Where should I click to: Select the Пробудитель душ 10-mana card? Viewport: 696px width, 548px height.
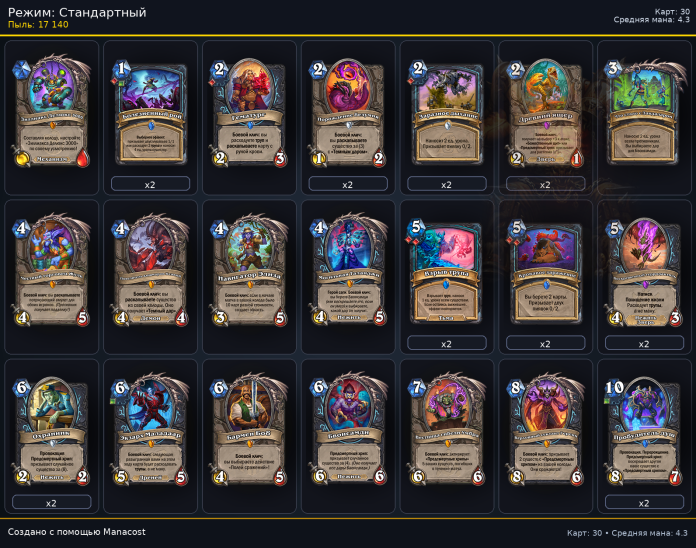point(644,431)
